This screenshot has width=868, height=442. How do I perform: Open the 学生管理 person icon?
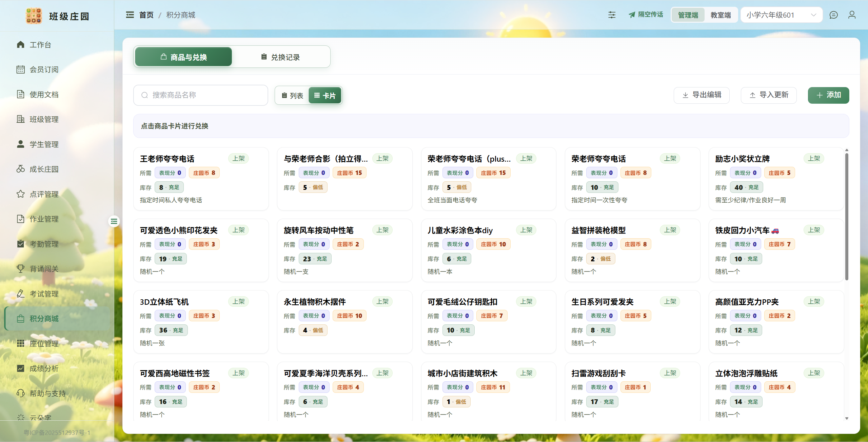coord(21,144)
